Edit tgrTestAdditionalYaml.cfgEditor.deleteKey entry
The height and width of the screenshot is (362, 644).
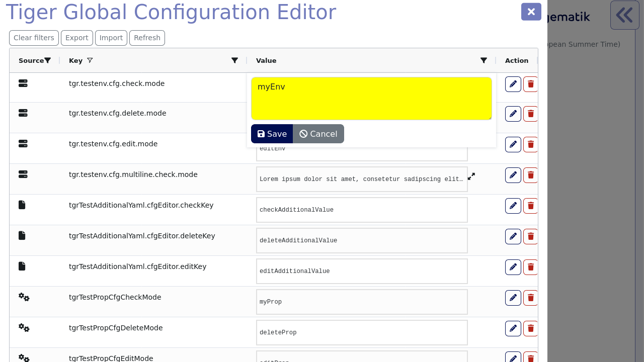tap(513, 236)
